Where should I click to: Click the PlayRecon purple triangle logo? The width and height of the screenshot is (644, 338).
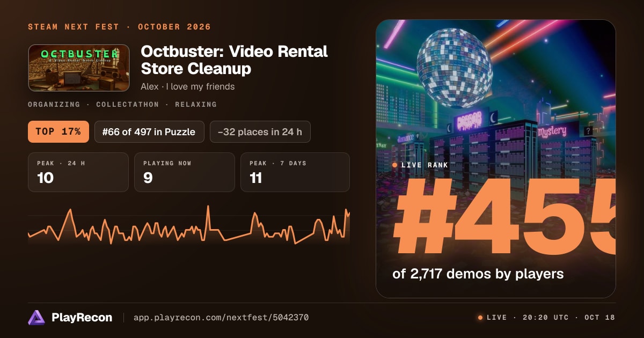[36, 318]
